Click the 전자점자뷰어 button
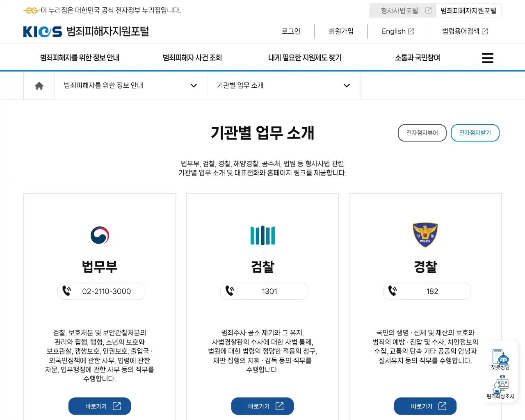525x420 pixels. [422, 133]
